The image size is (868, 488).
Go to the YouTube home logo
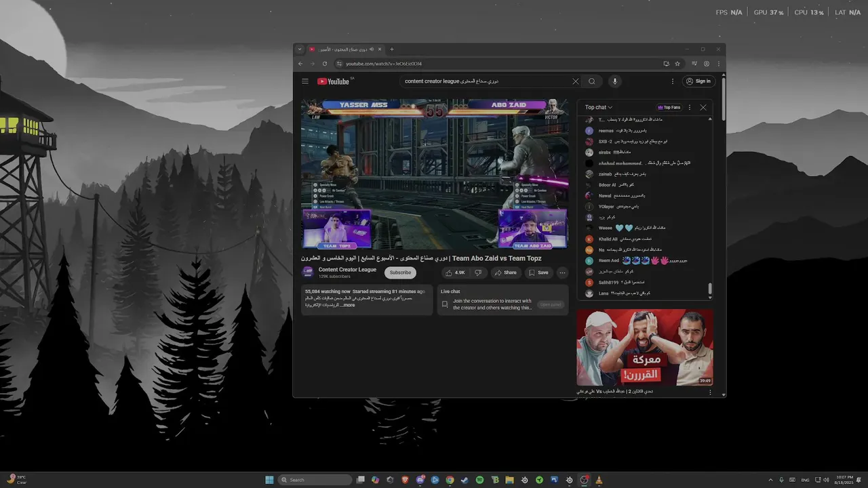pos(335,81)
